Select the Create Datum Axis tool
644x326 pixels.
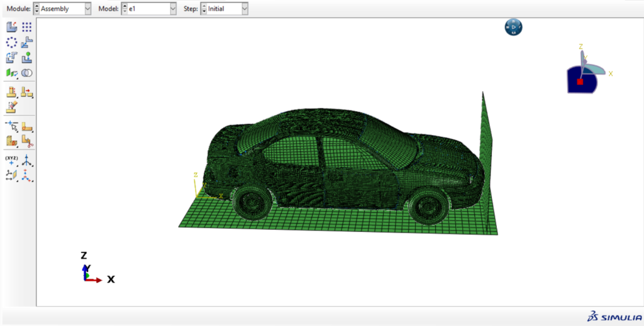coord(27,160)
